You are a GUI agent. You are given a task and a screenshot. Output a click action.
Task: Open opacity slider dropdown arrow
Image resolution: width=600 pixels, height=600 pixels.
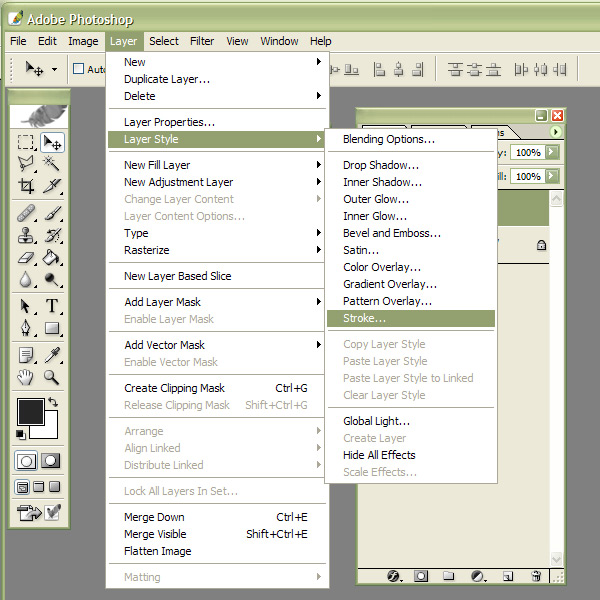552,152
